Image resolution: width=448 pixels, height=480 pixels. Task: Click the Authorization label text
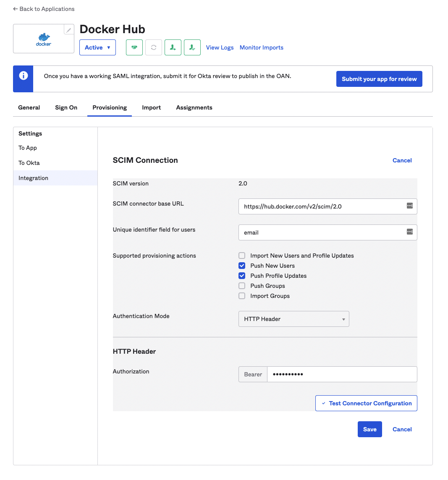[x=131, y=371]
